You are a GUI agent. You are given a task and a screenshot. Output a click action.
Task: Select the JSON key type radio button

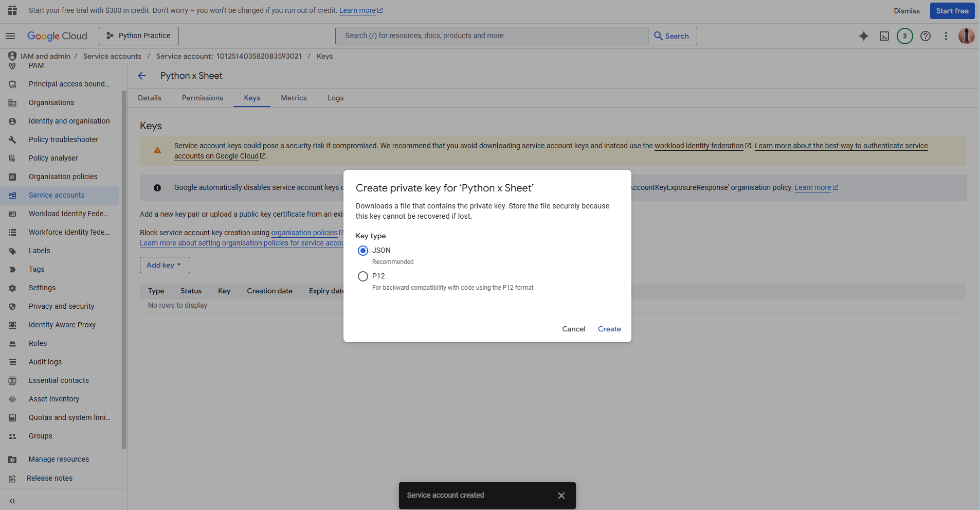click(363, 251)
